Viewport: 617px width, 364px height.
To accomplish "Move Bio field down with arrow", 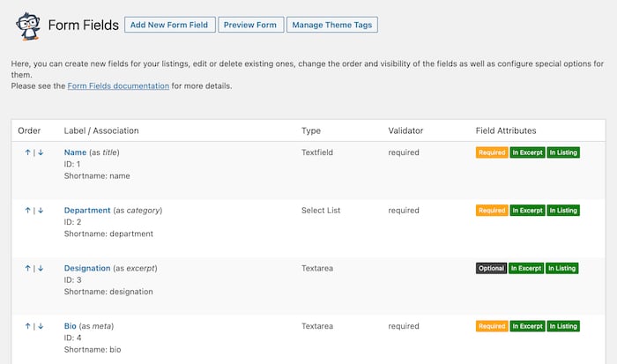I will [x=41, y=326].
